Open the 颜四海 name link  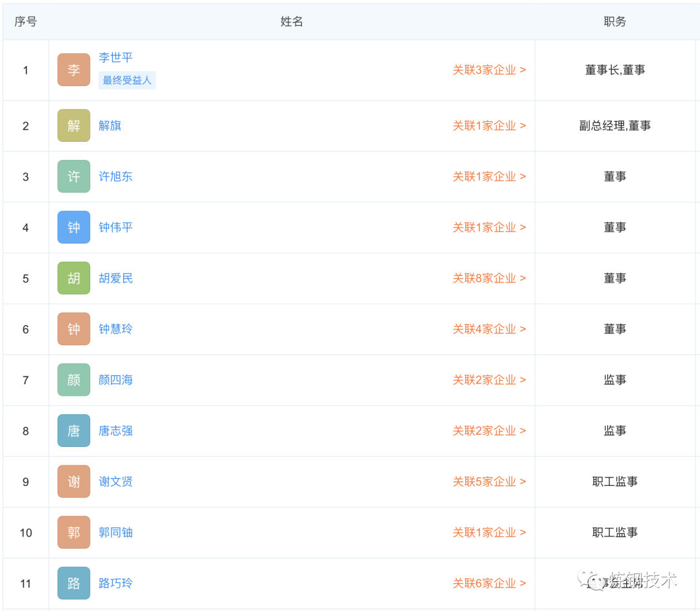click(115, 380)
